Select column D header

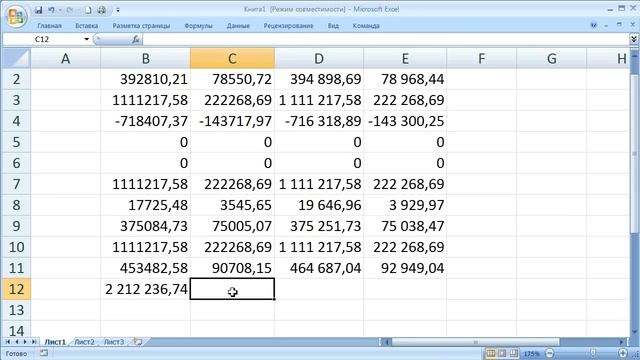[x=319, y=58]
